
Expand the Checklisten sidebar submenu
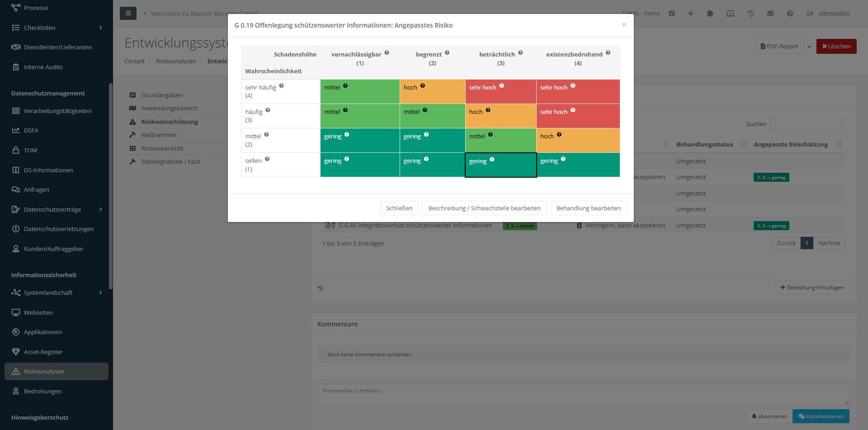tap(100, 28)
